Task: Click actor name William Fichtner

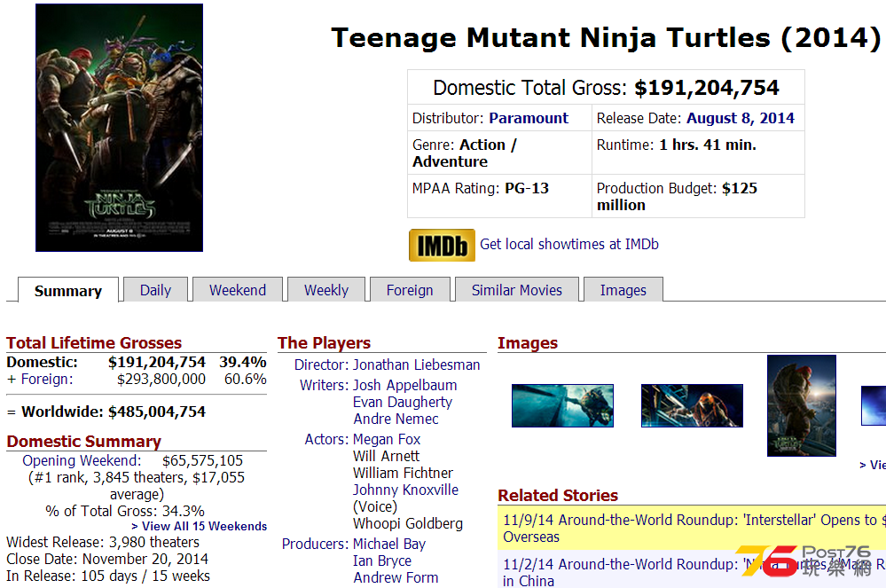Action: pos(403,473)
